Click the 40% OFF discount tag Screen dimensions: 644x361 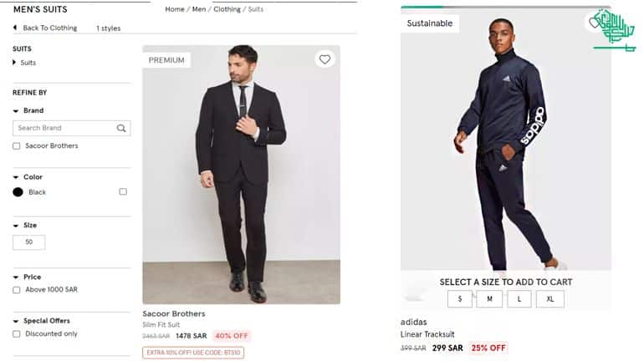(x=231, y=336)
